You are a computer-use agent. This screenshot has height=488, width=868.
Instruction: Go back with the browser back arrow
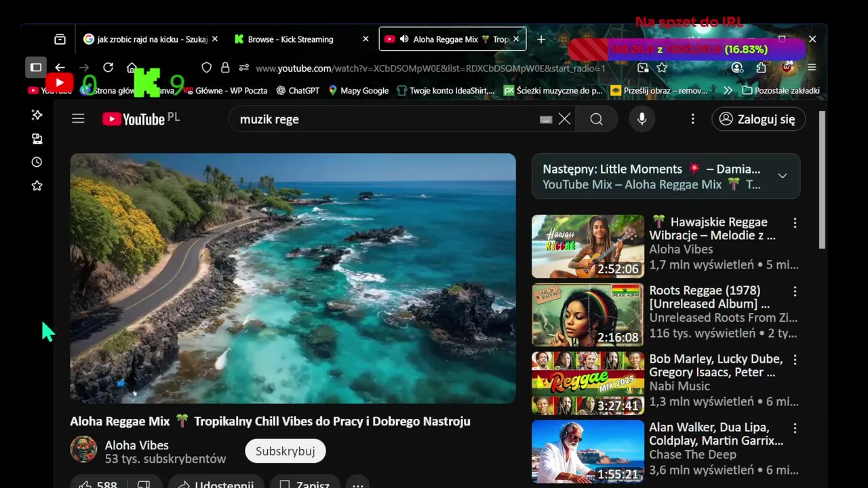[60, 67]
